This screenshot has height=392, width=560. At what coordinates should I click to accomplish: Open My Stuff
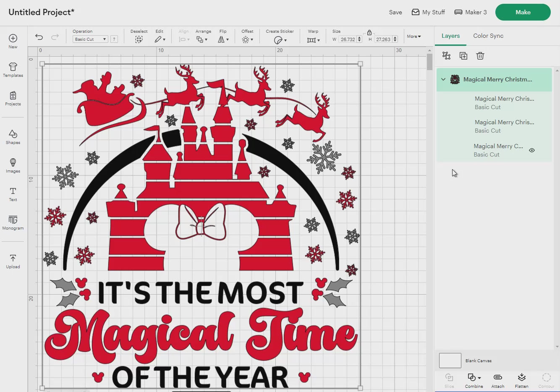coord(428,12)
